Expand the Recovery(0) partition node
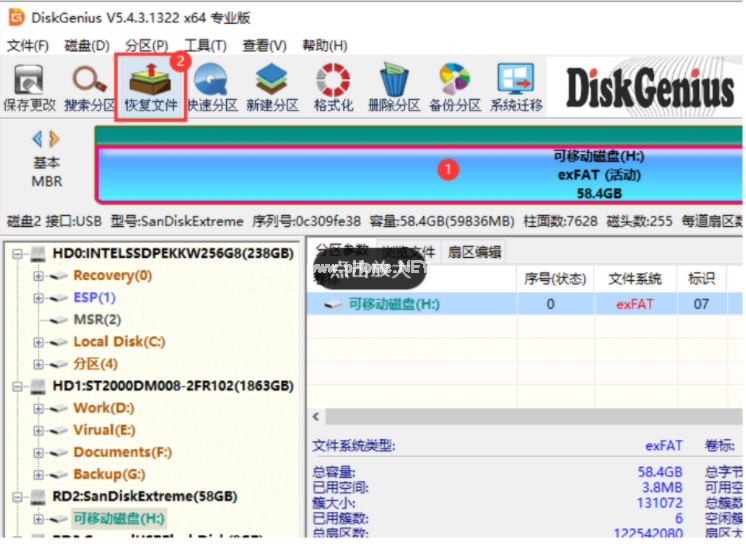 (x=39, y=276)
